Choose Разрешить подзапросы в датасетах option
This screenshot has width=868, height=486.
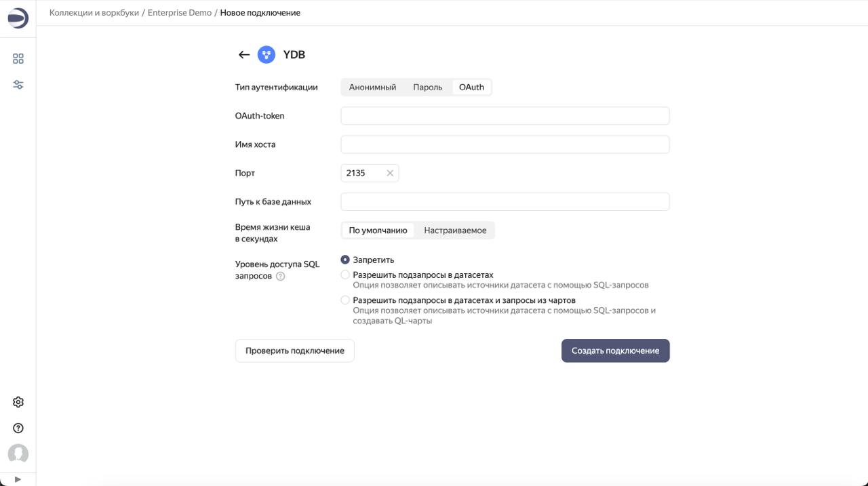[x=345, y=275]
